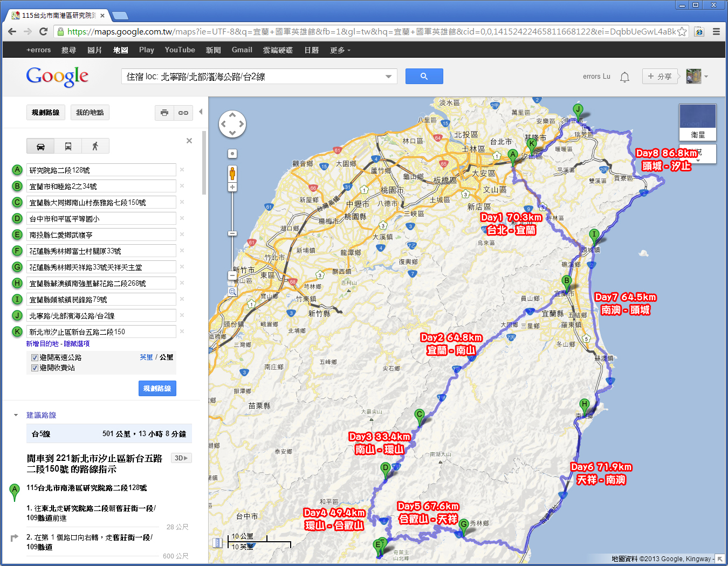
Task: Reload the page
Action: click(x=44, y=32)
